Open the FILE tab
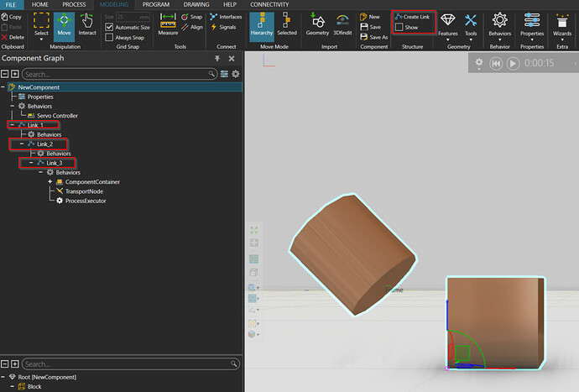Viewport: 579px width, 392px height. [11, 5]
